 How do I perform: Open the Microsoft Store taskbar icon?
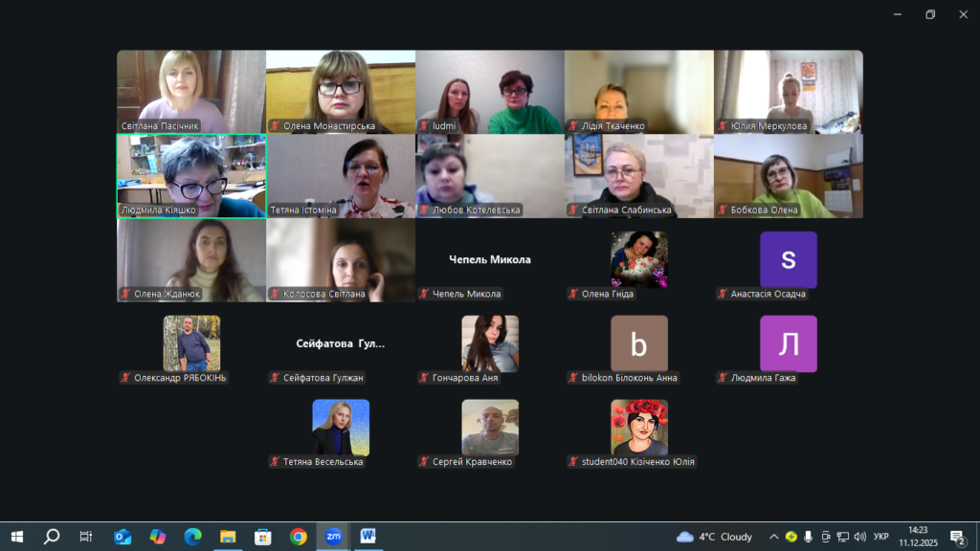click(x=262, y=537)
